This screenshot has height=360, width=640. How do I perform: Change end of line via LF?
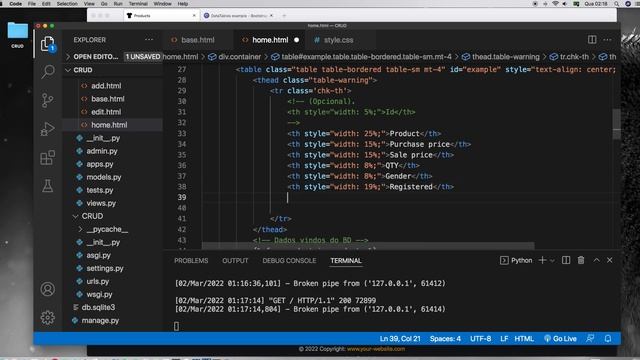(x=504, y=338)
